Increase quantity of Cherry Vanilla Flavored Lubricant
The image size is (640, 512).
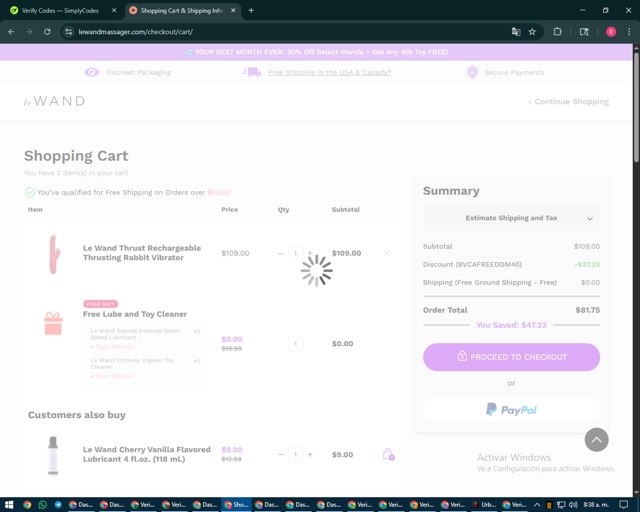(x=310, y=454)
